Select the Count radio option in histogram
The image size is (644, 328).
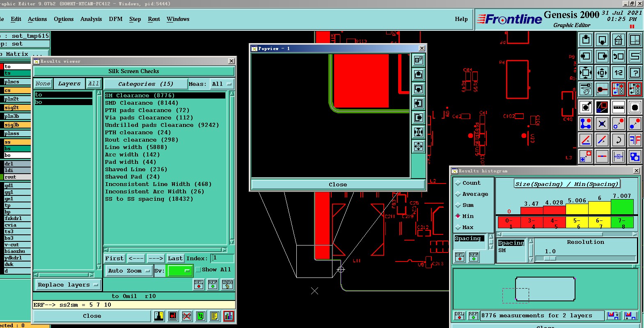click(458, 183)
